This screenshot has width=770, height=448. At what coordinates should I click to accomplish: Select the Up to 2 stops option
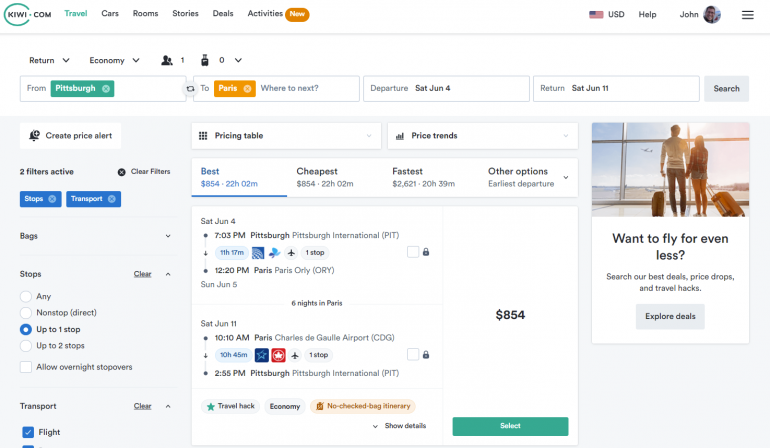[x=26, y=345]
